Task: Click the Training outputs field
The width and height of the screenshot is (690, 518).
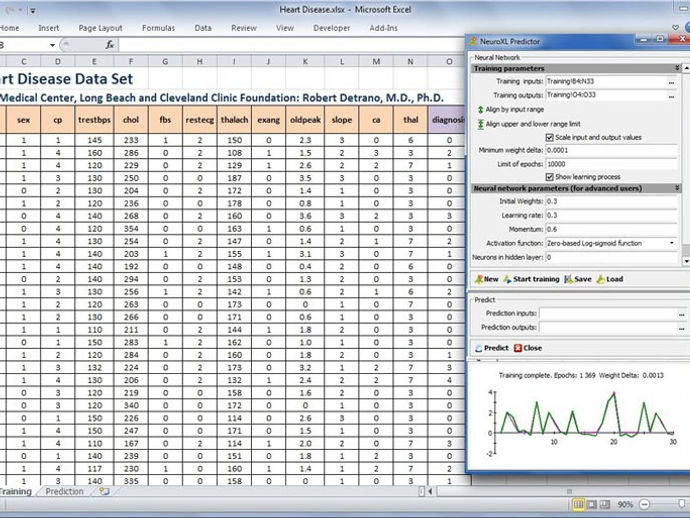Action: 606,96
